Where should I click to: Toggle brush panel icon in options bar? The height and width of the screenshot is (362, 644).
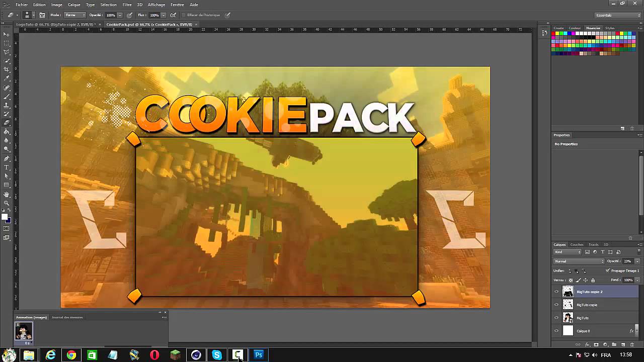coord(42,15)
